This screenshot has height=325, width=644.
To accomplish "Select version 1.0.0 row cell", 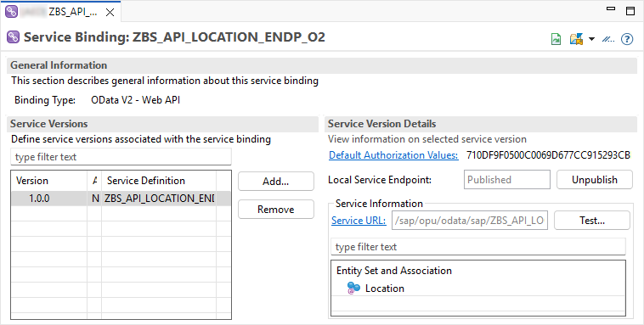I will click(x=49, y=199).
